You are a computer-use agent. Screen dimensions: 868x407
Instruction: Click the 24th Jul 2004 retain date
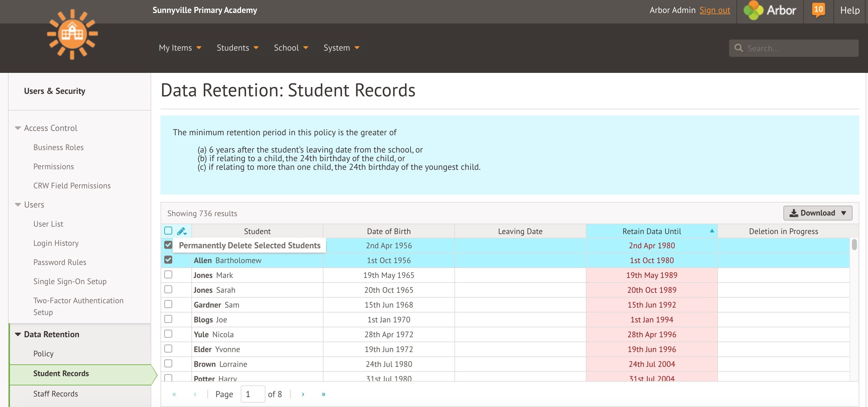tap(652, 364)
